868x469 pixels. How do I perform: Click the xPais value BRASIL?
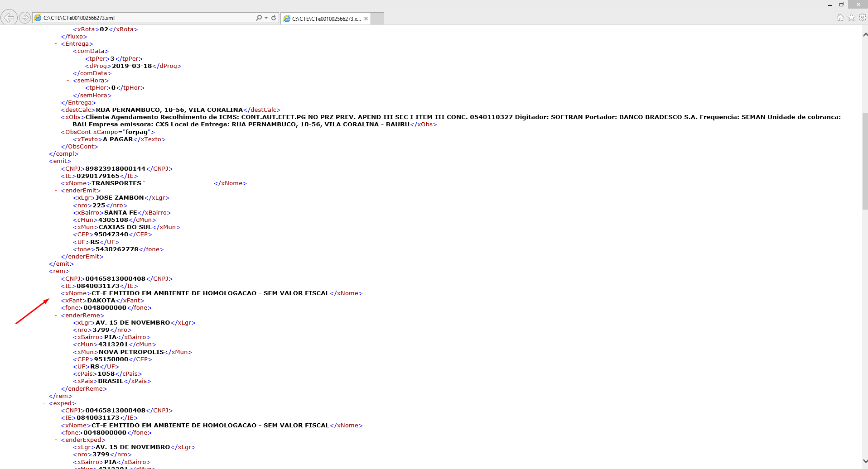click(111, 381)
